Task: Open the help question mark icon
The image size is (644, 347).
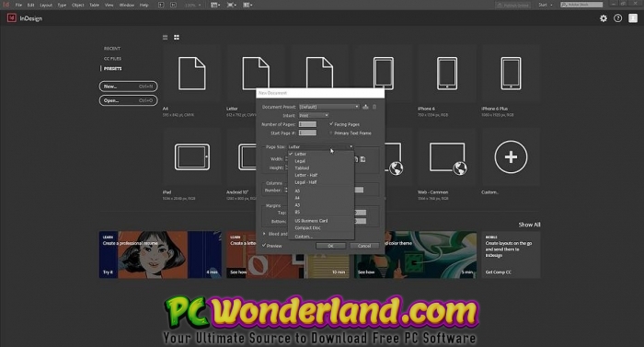Action: (617, 18)
